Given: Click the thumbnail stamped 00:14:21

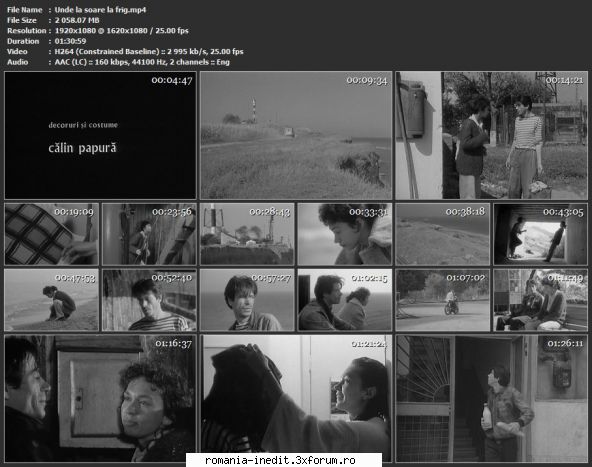Looking at the screenshot, I should pyautogui.click(x=492, y=135).
